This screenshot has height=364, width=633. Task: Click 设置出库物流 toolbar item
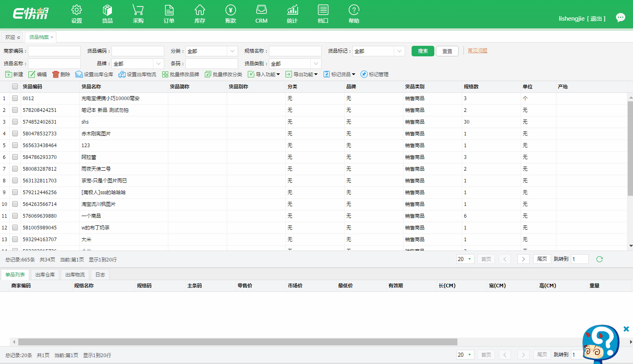(137, 74)
